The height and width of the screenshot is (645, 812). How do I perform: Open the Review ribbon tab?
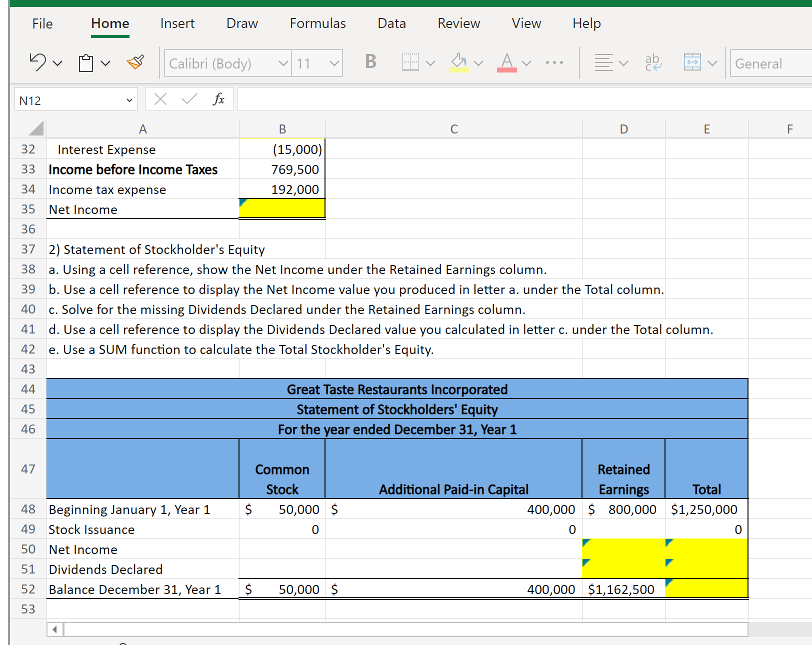[458, 23]
